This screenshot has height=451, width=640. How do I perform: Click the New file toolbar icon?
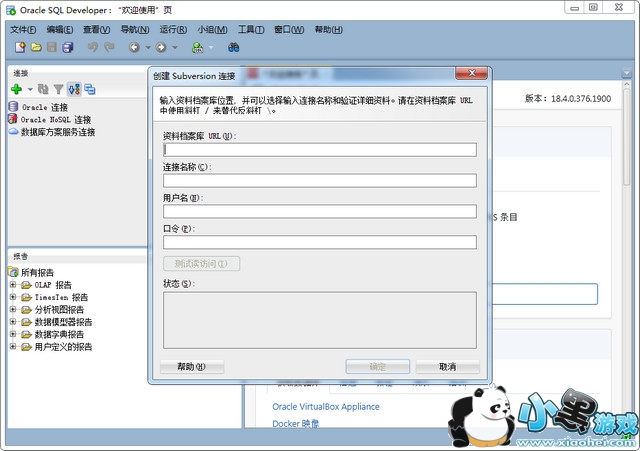pyautogui.click(x=20, y=47)
